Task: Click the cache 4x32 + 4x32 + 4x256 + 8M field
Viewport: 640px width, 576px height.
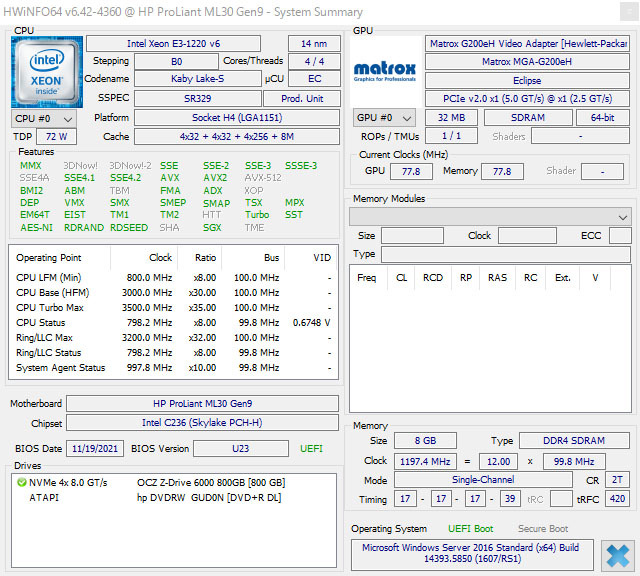Action: point(237,137)
